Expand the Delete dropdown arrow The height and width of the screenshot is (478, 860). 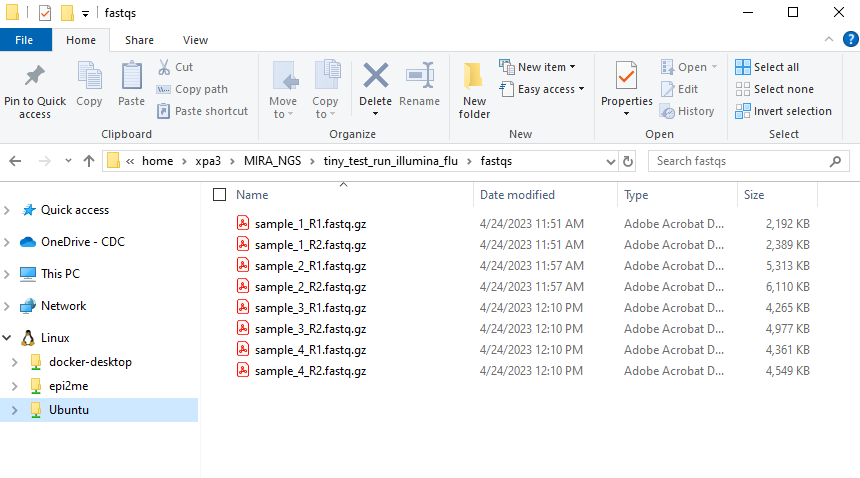pyautogui.click(x=376, y=114)
